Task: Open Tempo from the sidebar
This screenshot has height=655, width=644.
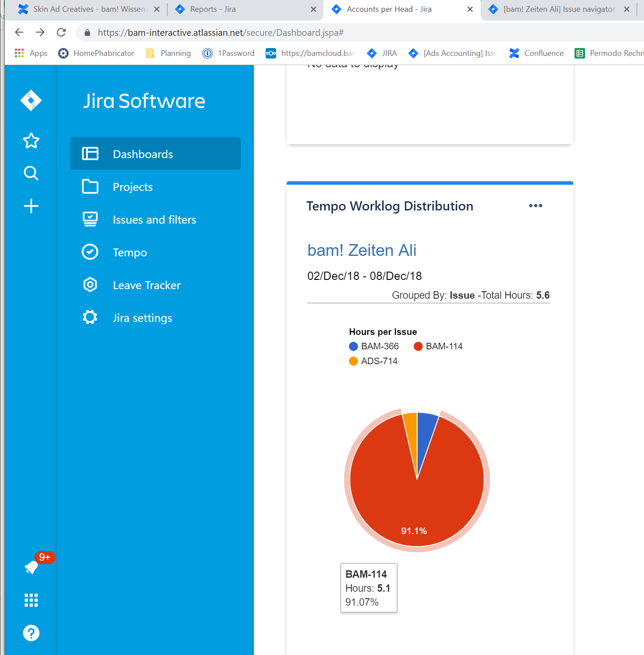Action: tap(156, 252)
